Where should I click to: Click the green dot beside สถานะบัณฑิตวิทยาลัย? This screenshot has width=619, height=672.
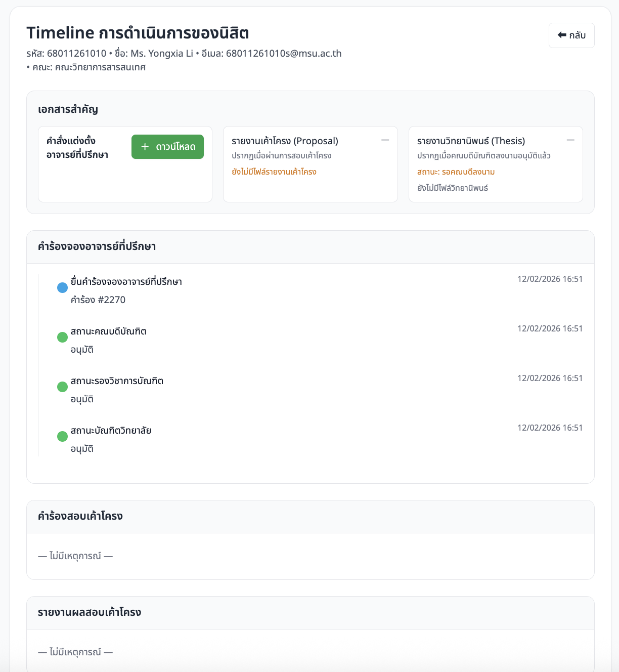tap(62, 437)
